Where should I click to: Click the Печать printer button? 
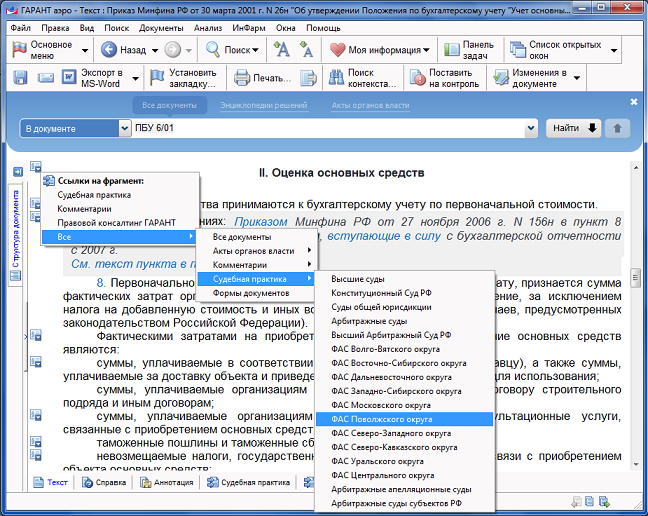tap(258, 78)
